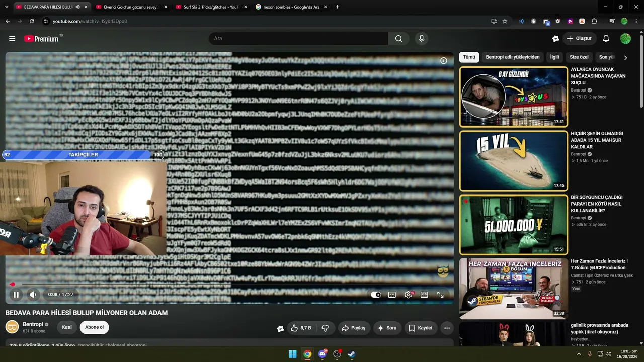
Task: Open the Bentropi channel name link
Action: 33,324
